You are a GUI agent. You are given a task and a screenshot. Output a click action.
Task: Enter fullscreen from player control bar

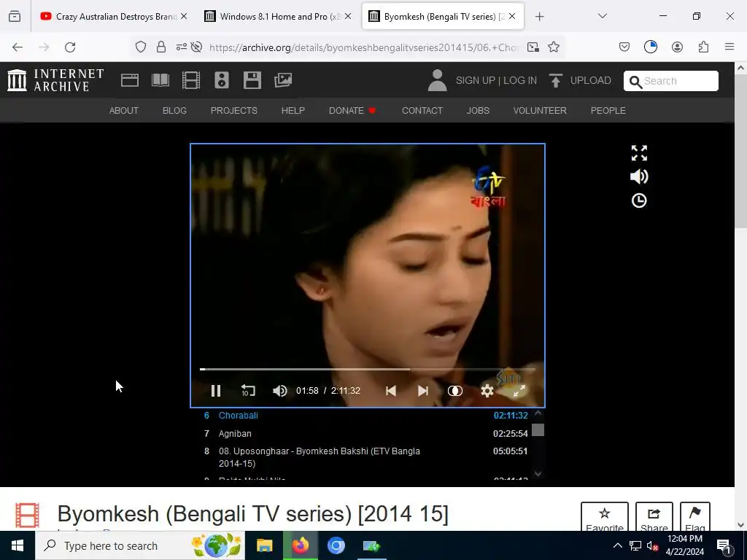tap(519, 391)
